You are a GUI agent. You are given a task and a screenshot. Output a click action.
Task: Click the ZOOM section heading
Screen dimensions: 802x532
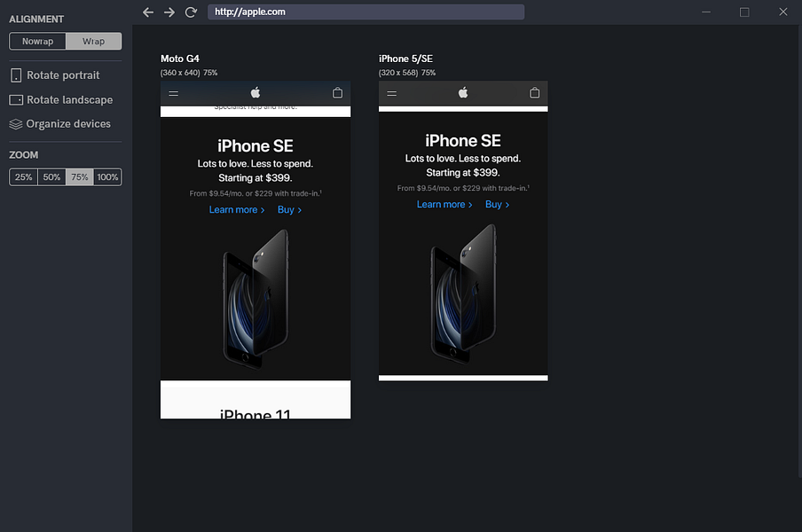24,155
